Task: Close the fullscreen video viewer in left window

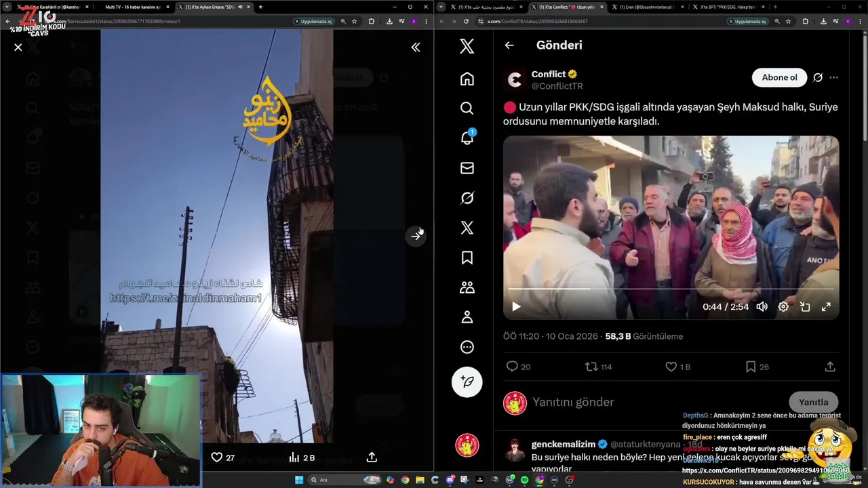Action: (x=18, y=47)
